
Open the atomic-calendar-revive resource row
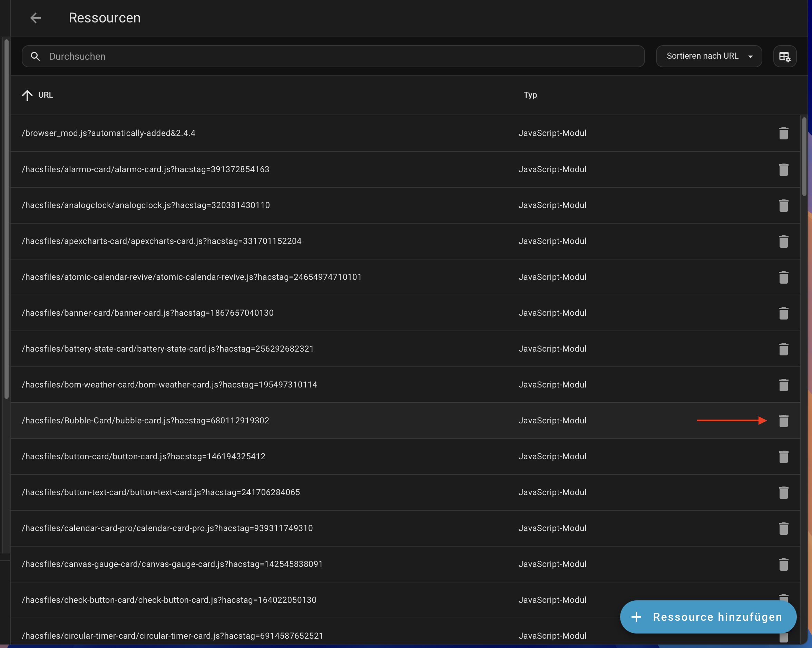coord(192,277)
